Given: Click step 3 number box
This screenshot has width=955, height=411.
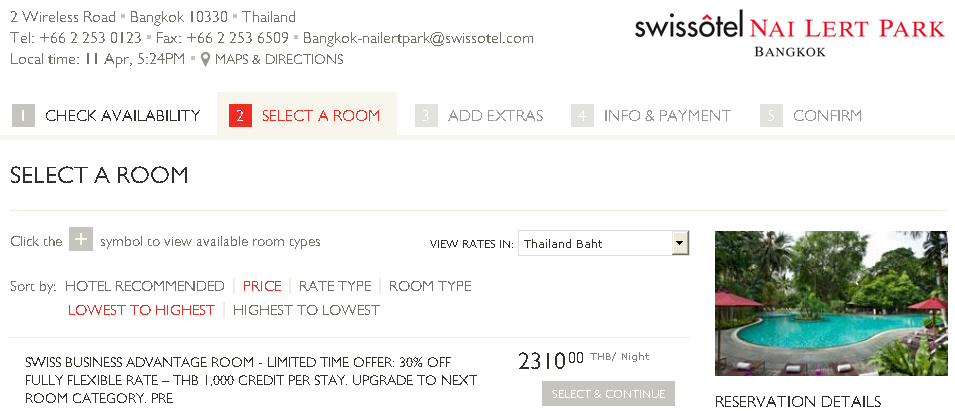Looking at the screenshot, I should tap(427, 116).
